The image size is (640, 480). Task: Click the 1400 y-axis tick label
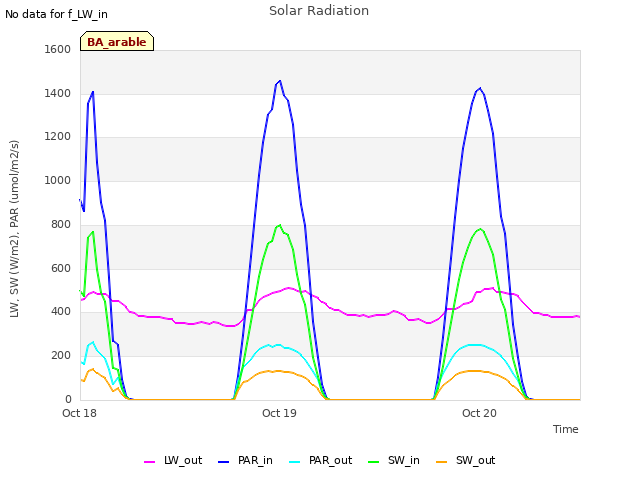[58, 93]
